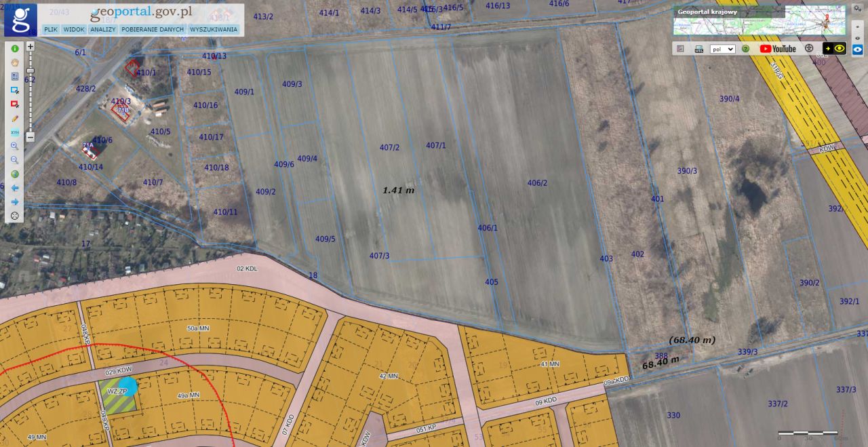This screenshot has height=447, width=868.
Task: Click parcel label 406/2 on map
Action: [x=537, y=182]
